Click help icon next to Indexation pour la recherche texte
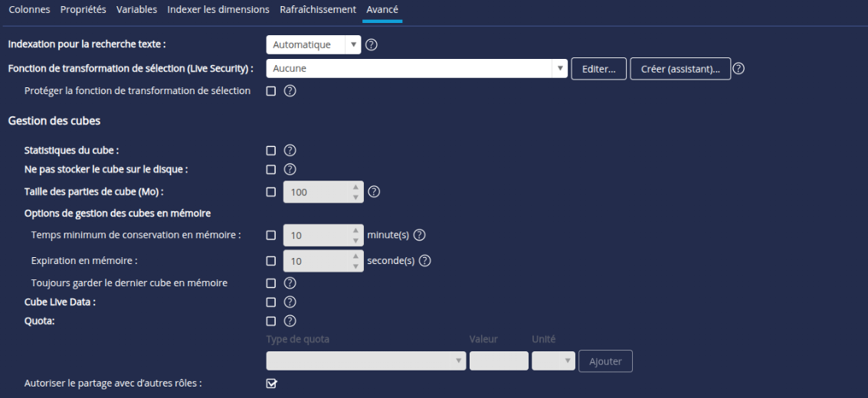This screenshot has width=868, height=398. click(372, 45)
